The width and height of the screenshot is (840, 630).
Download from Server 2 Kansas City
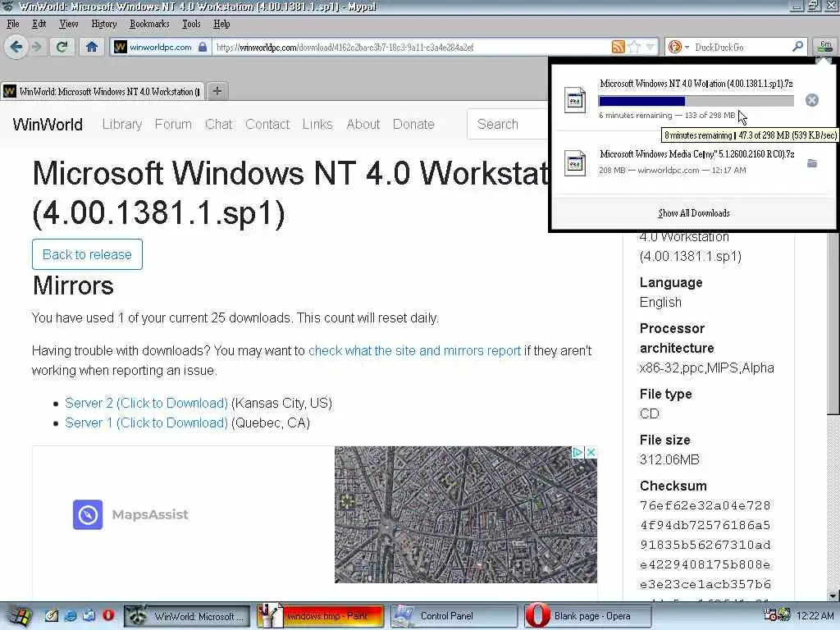[146, 403]
